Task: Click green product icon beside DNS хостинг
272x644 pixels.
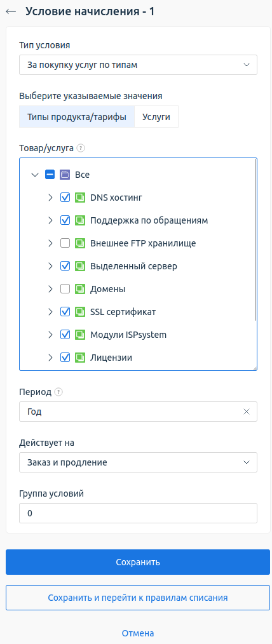Action: (x=79, y=198)
